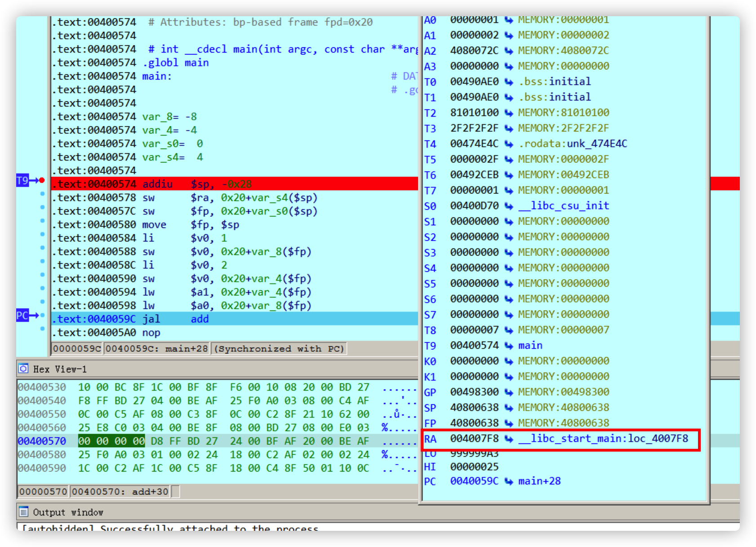Screen dimensions: 756x547
Task: Click the '0040059C: main+28' status field
Action: point(157,349)
